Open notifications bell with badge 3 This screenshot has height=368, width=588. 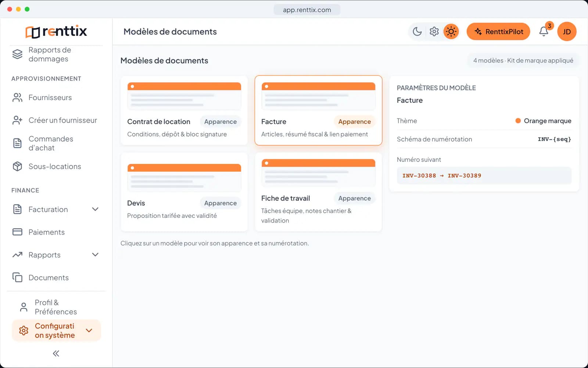544,31
